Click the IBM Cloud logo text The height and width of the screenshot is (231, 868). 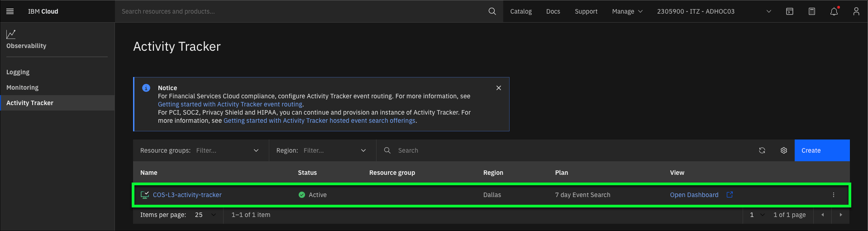43,11
